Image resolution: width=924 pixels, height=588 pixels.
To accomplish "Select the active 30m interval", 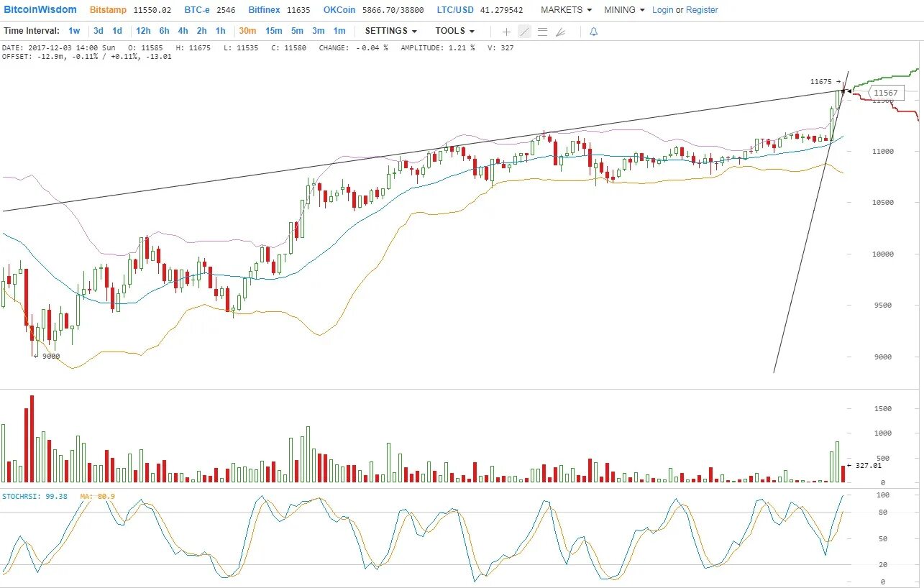I will (x=247, y=31).
